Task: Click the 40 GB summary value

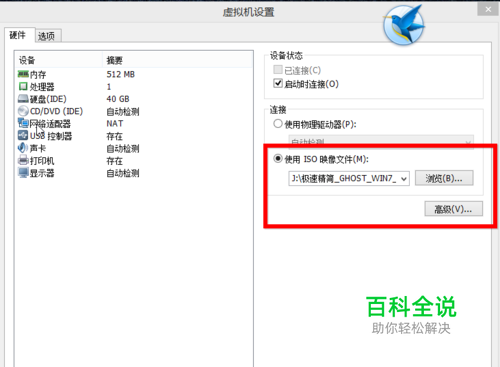Action: (x=118, y=99)
